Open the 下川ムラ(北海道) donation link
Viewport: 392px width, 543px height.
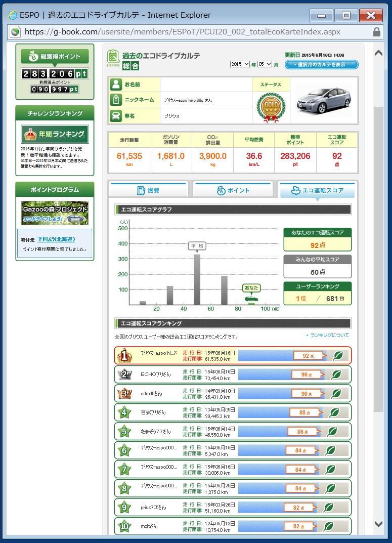click(56, 239)
